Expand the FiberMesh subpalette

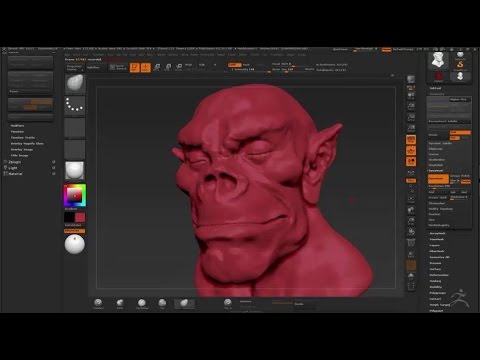pos(437,251)
